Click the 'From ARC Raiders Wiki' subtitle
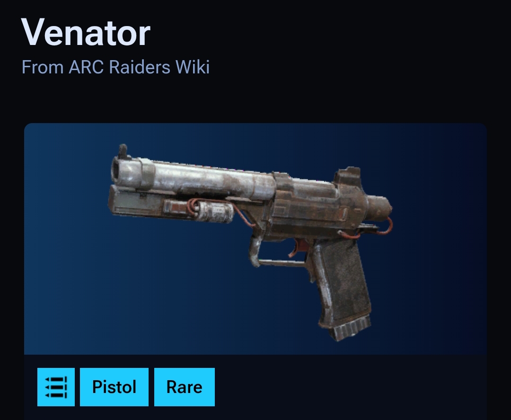This screenshot has width=511, height=420. coord(115,67)
